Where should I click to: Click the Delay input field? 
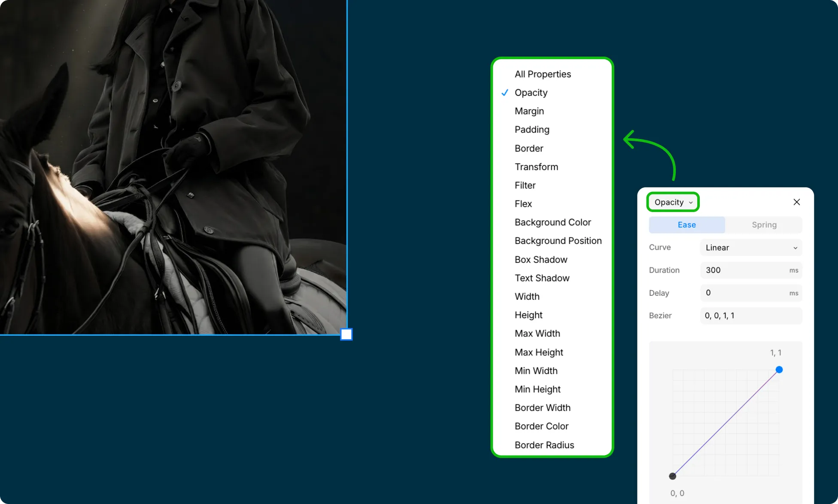[751, 293]
